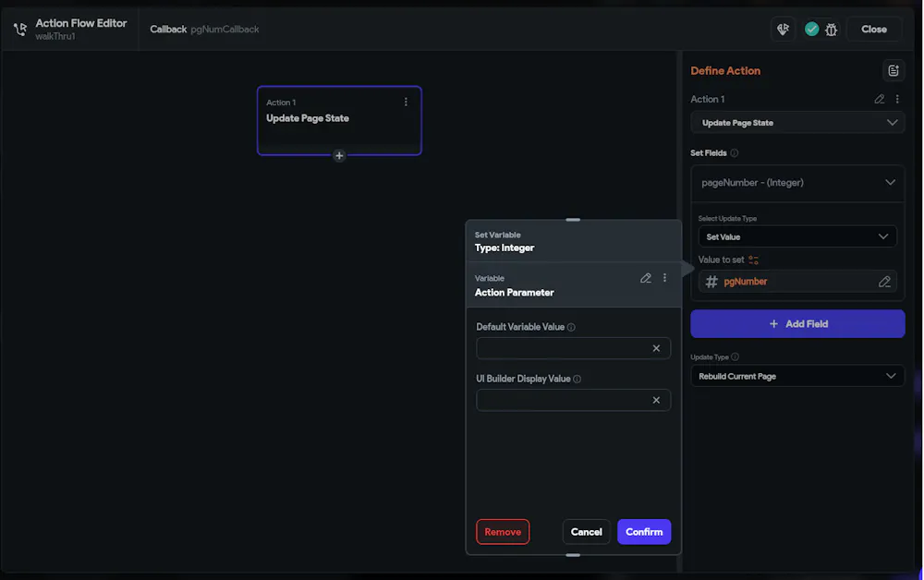
Task: Select the Update Page State action node
Action: [339, 121]
